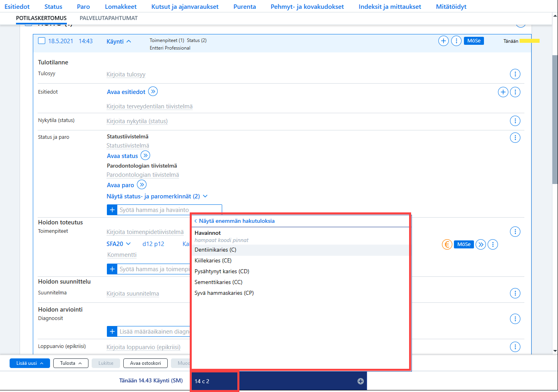Click the Kirjoita suunnitelma field
558x392 pixels.
tap(133, 294)
